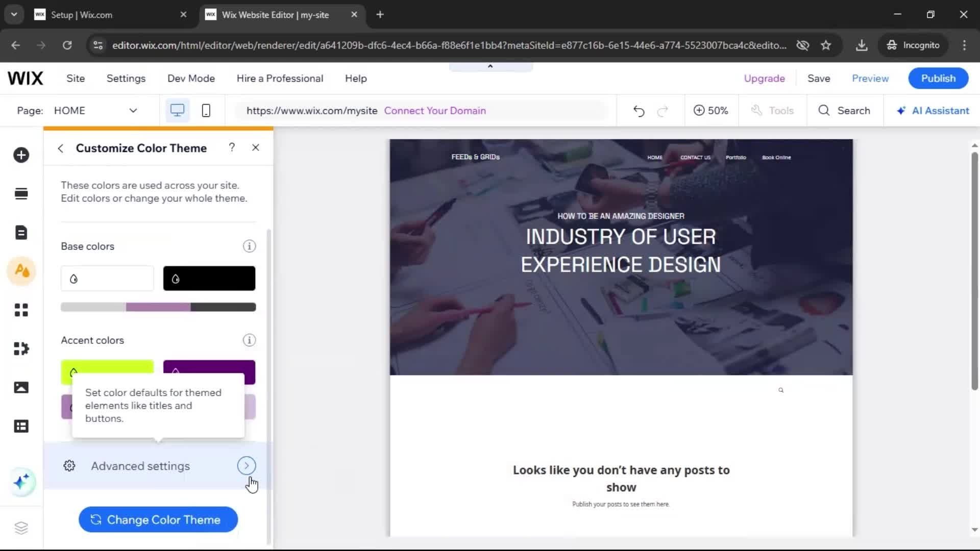This screenshot has width=980, height=551.
Task: Open the Pages & Menu sidebar icon
Action: click(x=21, y=233)
